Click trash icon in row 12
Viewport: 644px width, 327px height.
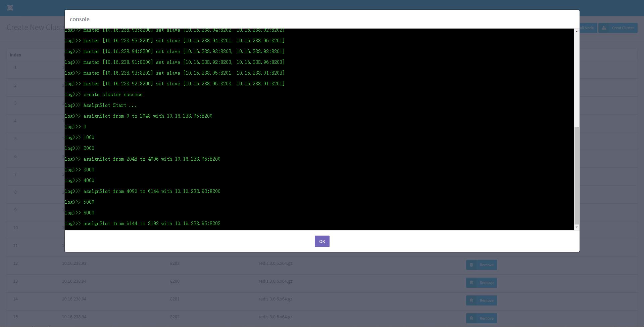click(x=471, y=265)
